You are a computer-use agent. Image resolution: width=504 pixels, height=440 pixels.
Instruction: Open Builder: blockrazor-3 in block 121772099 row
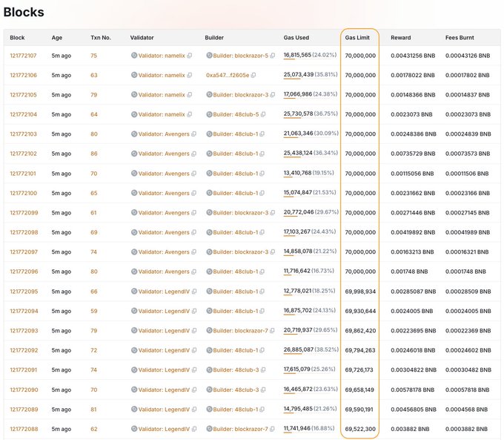tap(240, 213)
